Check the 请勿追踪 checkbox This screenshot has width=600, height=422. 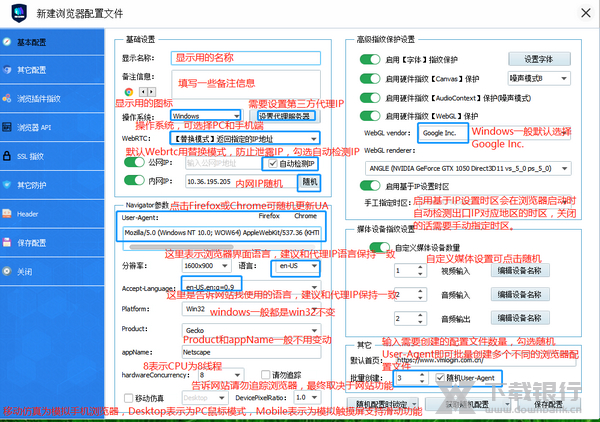click(266, 375)
